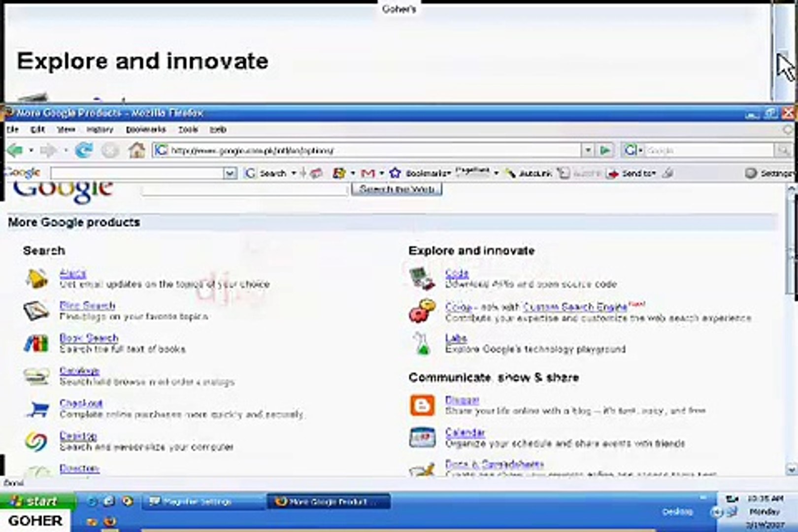Open the Docs & Spreadsheets link
798x532 pixels.
coord(494,464)
